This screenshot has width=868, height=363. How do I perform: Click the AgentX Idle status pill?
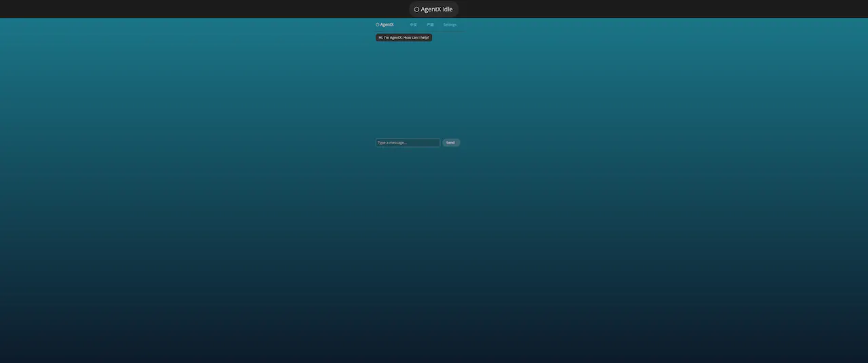[x=433, y=9]
